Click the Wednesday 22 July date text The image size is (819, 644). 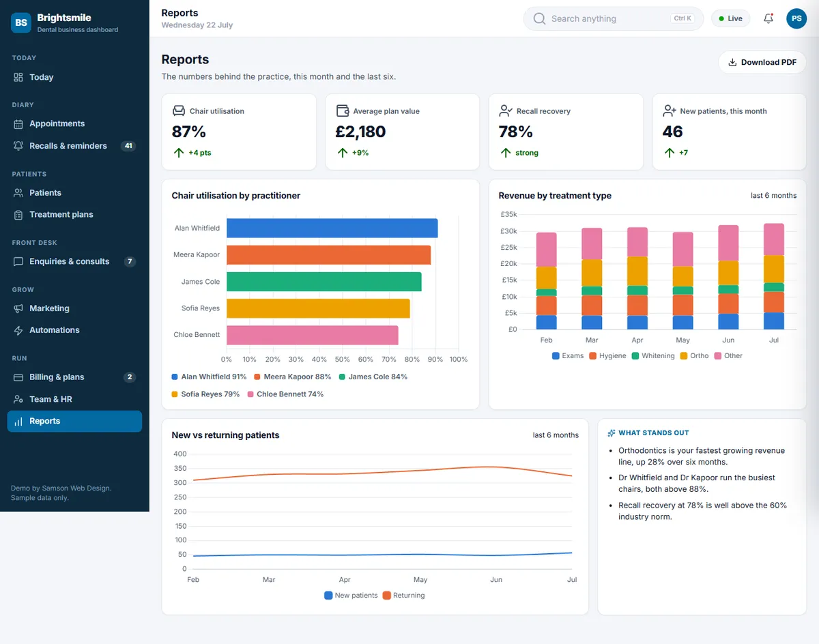coord(197,25)
